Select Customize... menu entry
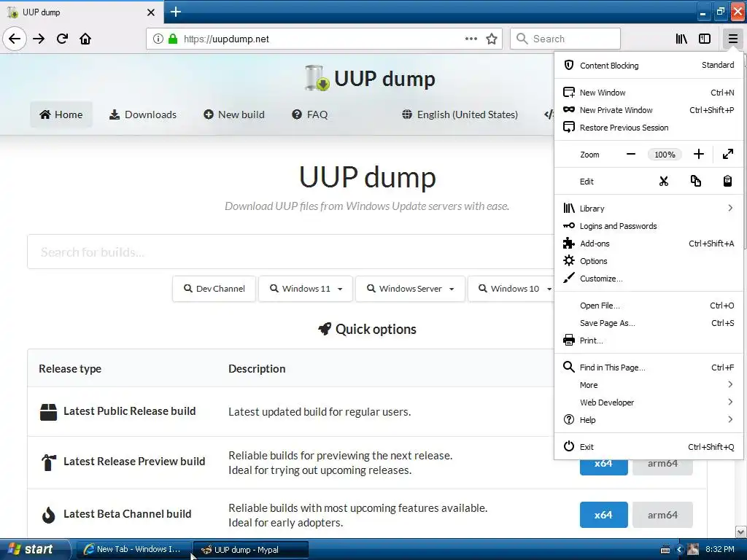This screenshot has height=560, width=747. [649, 279]
